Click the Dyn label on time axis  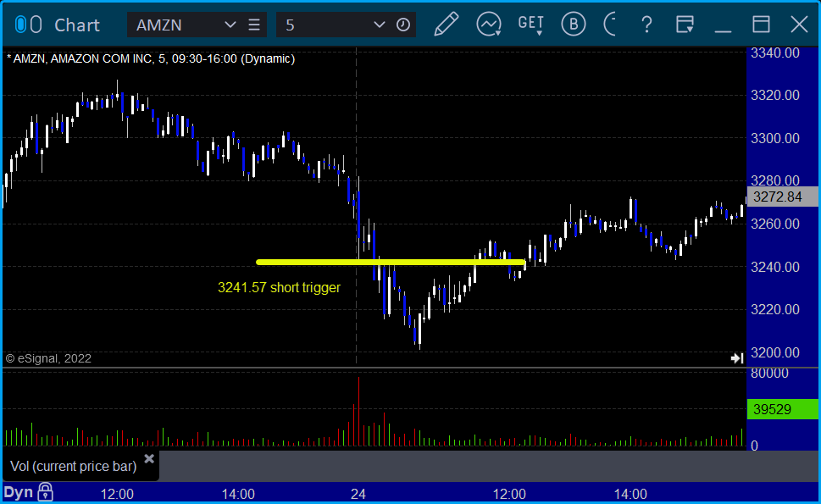[19, 492]
